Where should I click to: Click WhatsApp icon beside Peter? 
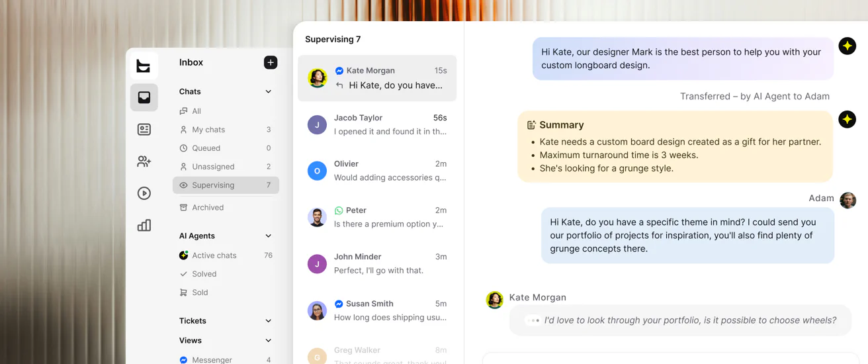click(x=339, y=210)
